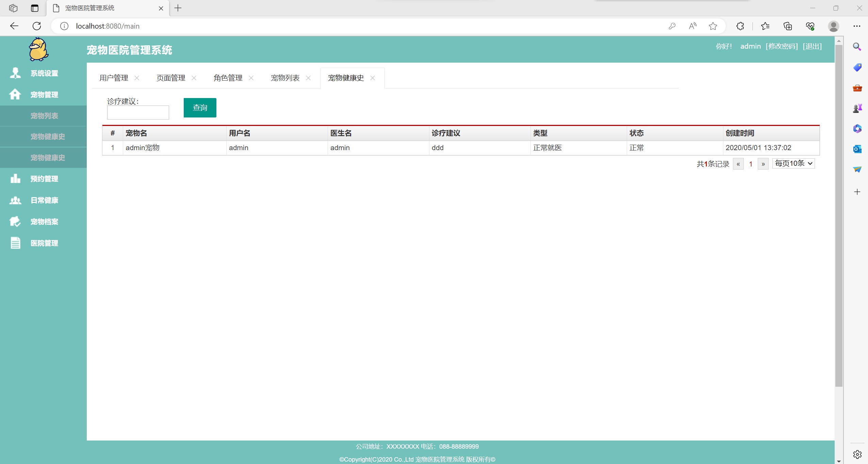Open the Workspaces icon in title bar
Screen dimensions: 868x464
13,8
